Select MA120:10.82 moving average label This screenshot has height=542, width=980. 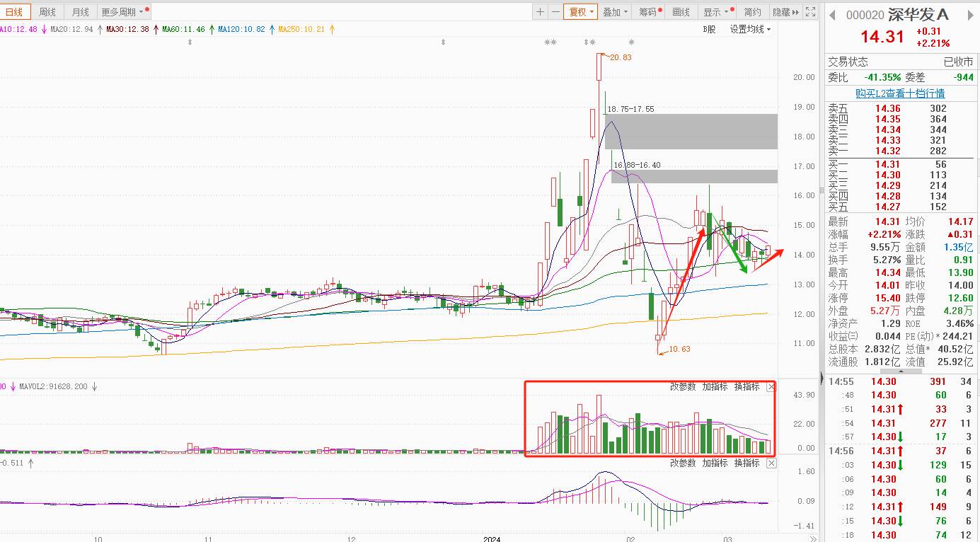tap(241, 29)
